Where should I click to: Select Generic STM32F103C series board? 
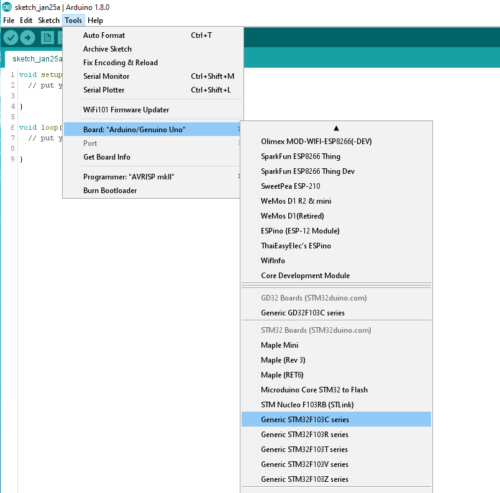336,419
